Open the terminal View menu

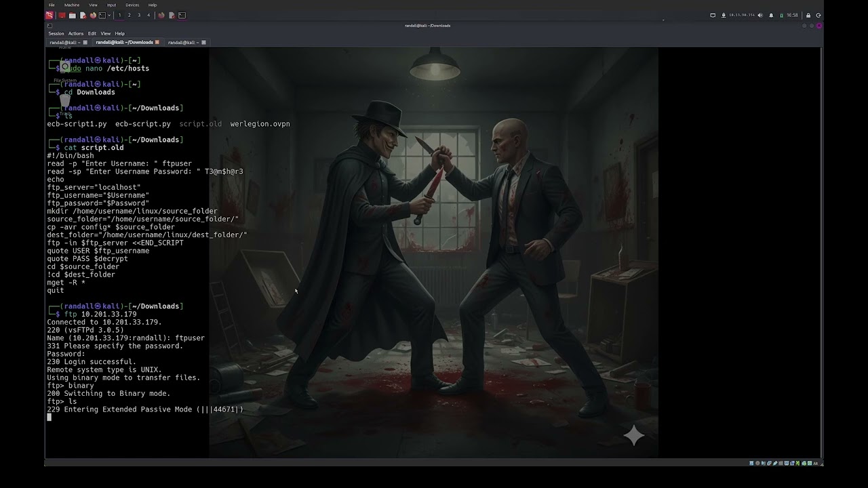point(106,33)
